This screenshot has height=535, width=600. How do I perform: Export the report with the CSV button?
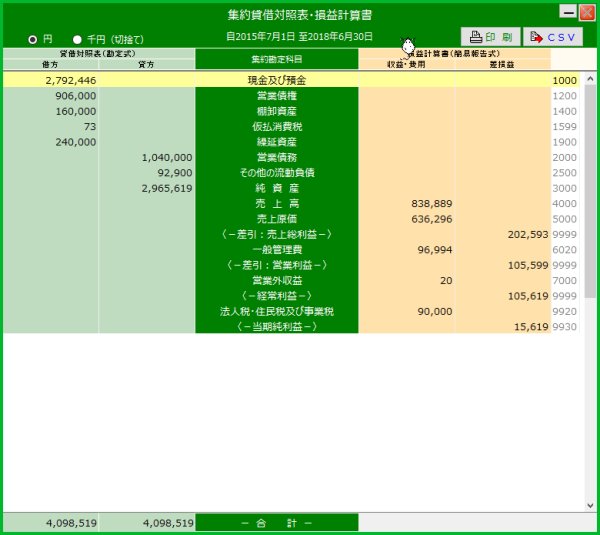coord(552,37)
